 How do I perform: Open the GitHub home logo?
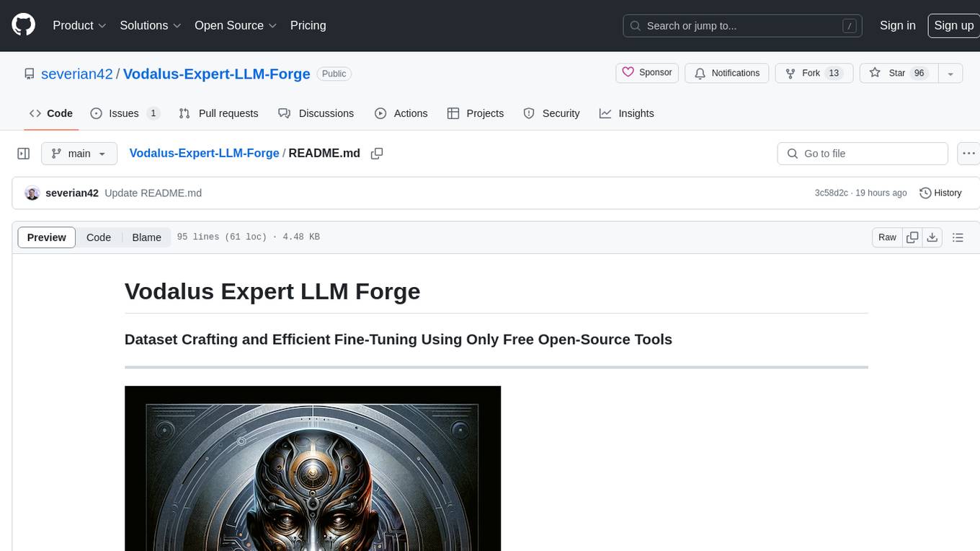tap(23, 25)
